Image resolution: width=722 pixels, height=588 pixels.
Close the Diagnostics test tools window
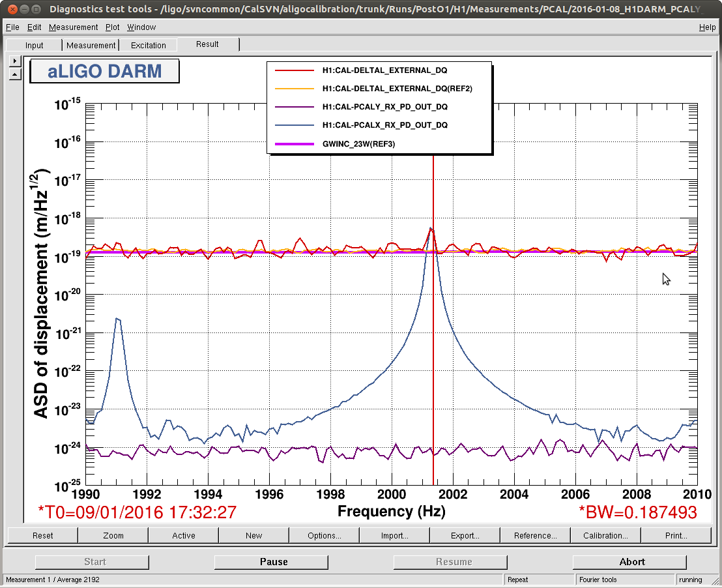9,9
